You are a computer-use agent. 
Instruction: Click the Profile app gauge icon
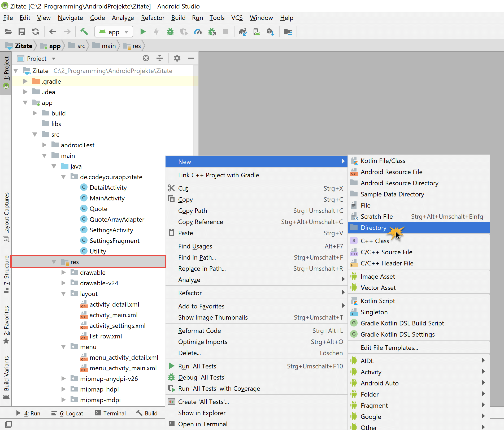coord(198,32)
